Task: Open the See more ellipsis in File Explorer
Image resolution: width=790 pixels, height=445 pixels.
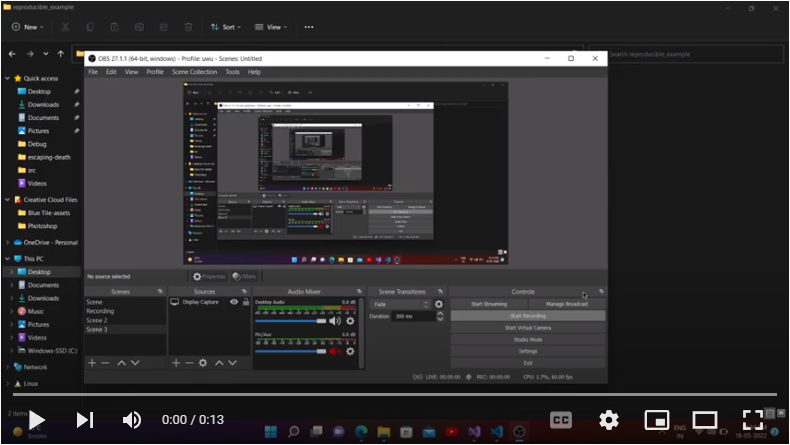Action: pyautogui.click(x=309, y=27)
